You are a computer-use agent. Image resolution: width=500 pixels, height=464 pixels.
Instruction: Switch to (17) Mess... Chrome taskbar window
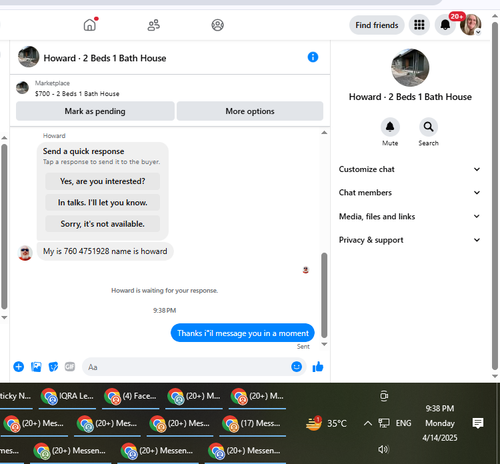coord(252,423)
